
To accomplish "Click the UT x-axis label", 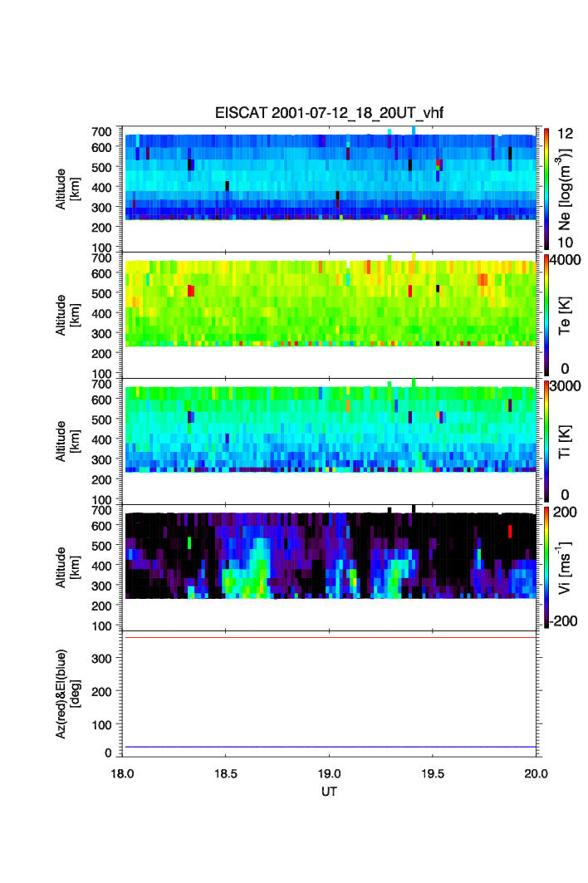I will pos(330,792).
